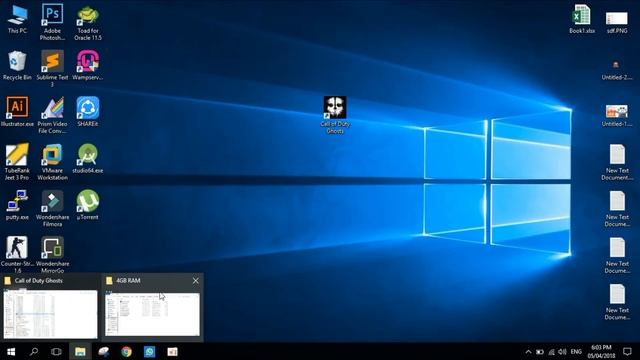Select Counter-Strike 1.6 shortcut

pyautogui.click(x=17, y=255)
